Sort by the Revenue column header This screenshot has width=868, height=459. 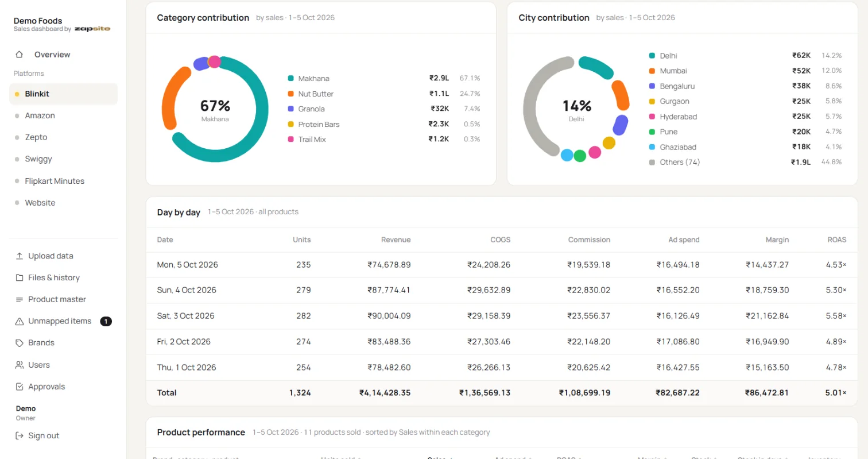396,240
